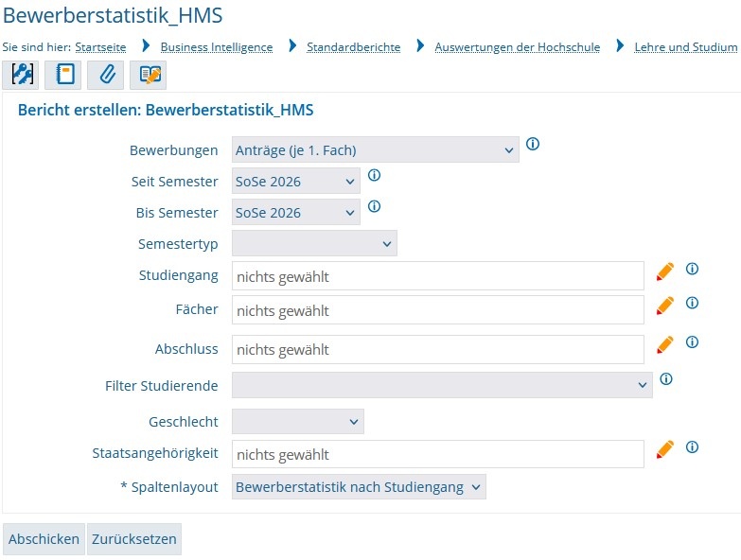Open the Bis Semester dropdown
The image size is (741, 560).
click(x=295, y=213)
